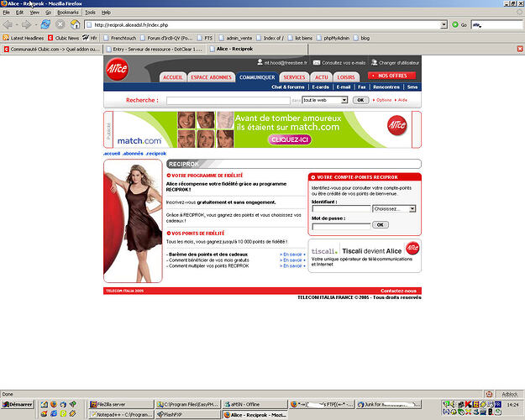Open the Bookmarks menu

pyautogui.click(x=67, y=13)
